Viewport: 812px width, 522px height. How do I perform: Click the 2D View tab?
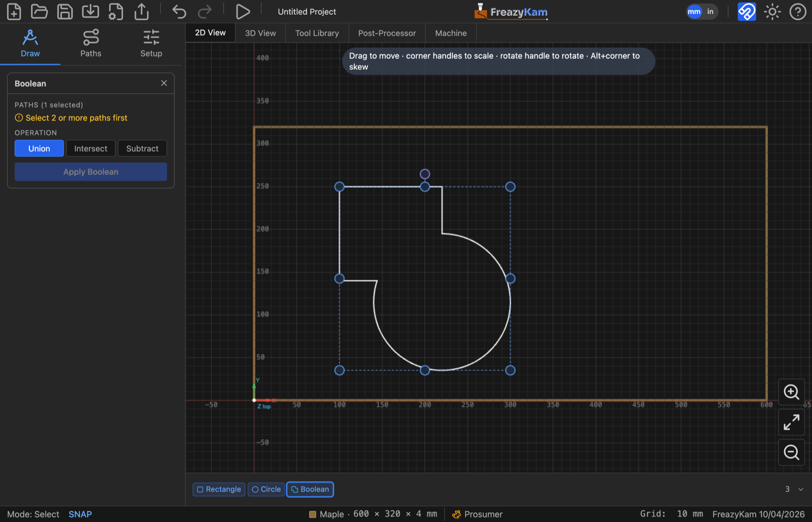coord(211,32)
